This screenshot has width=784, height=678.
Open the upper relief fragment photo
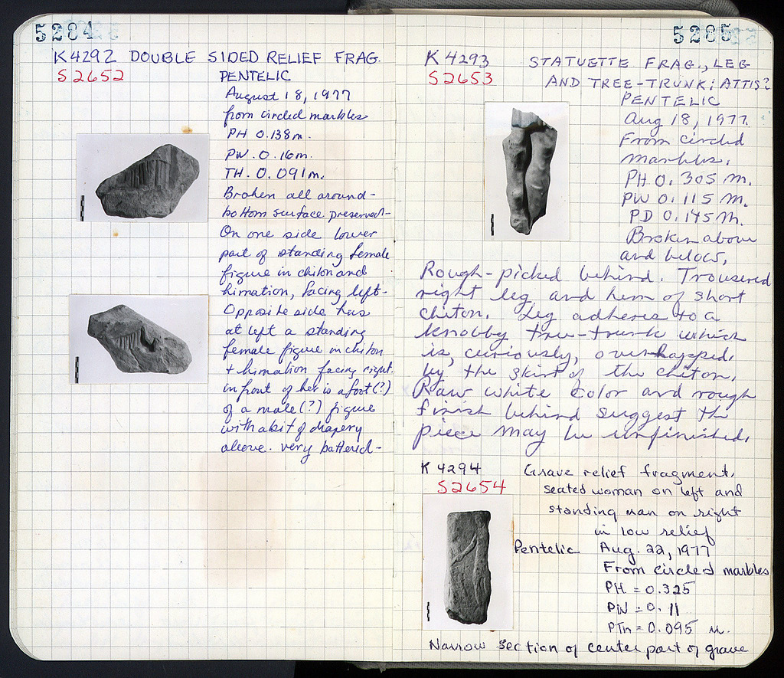click(x=142, y=178)
